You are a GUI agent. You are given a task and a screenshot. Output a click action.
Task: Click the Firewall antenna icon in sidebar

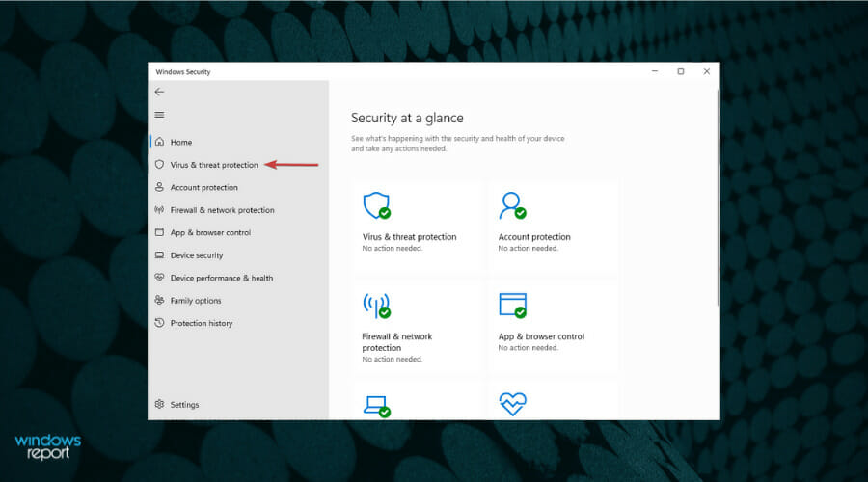click(x=159, y=210)
